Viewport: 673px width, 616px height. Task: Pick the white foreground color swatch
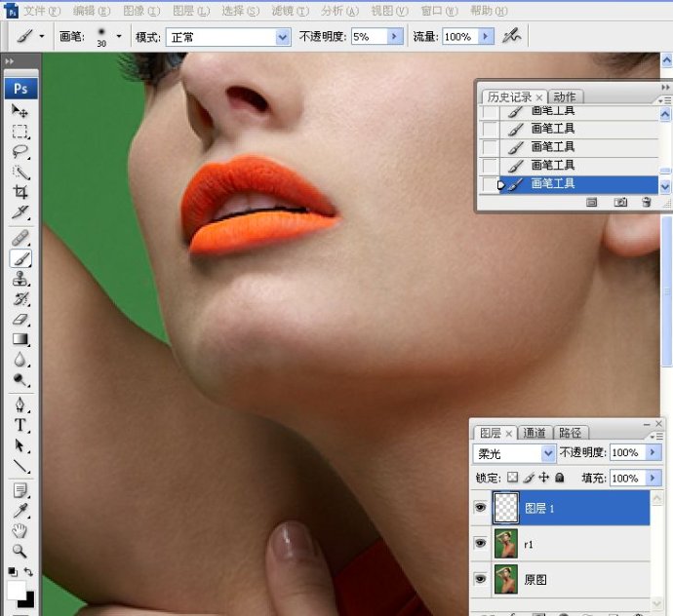(x=15, y=590)
